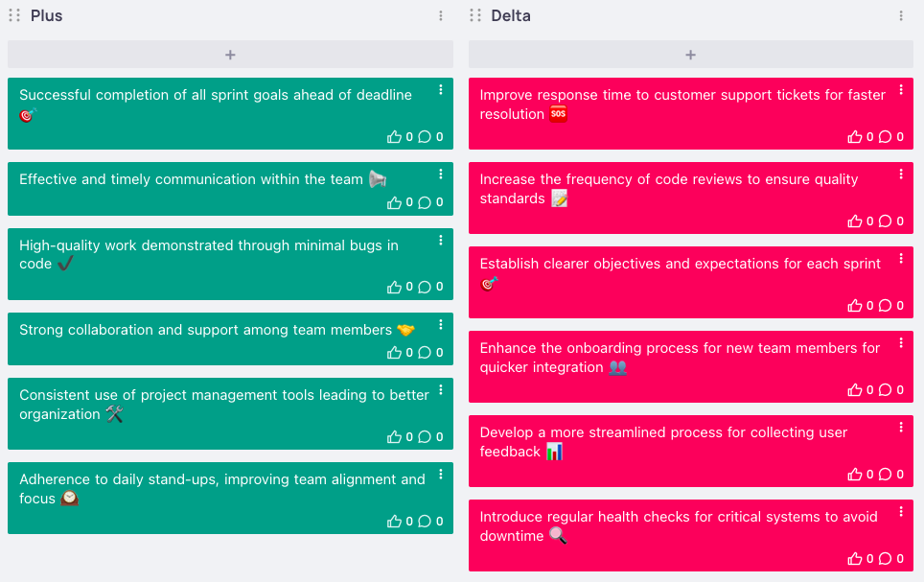Open options for the minimal bugs card
This screenshot has width=924, height=582.
[440, 240]
